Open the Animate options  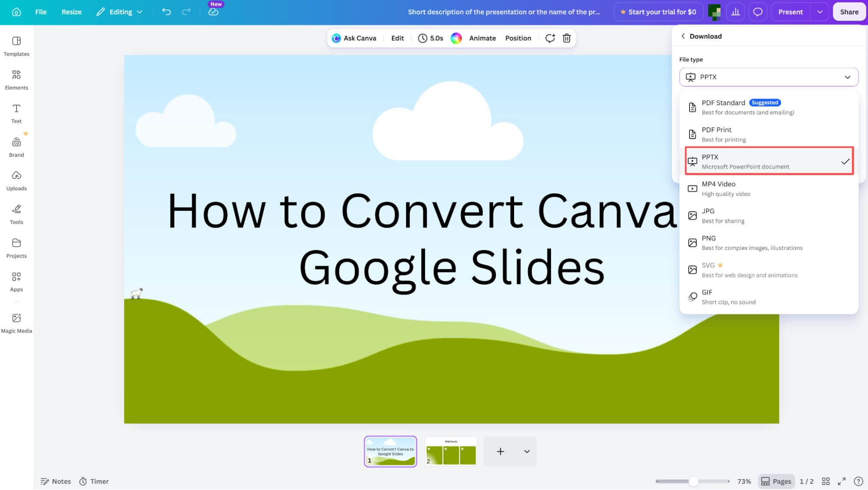[482, 38]
